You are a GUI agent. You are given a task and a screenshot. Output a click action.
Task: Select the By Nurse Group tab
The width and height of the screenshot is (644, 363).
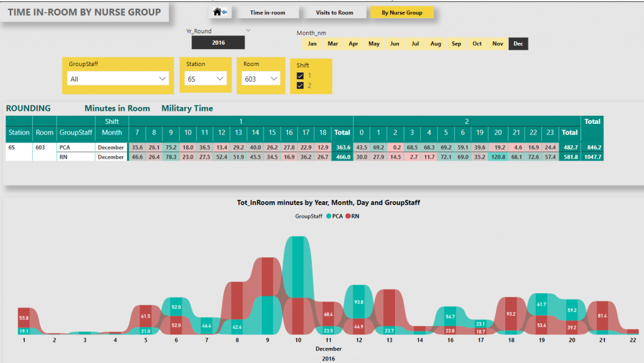tap(401, 13)
